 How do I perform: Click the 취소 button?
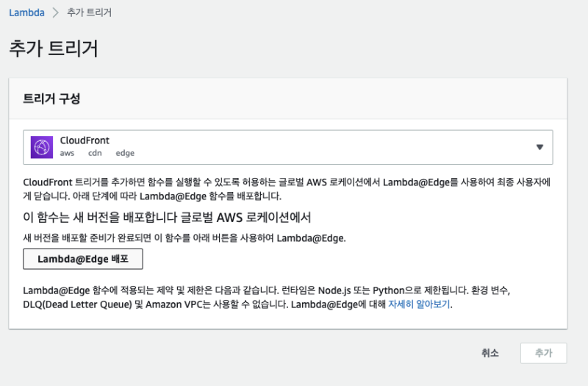click(x=490, y=353)
